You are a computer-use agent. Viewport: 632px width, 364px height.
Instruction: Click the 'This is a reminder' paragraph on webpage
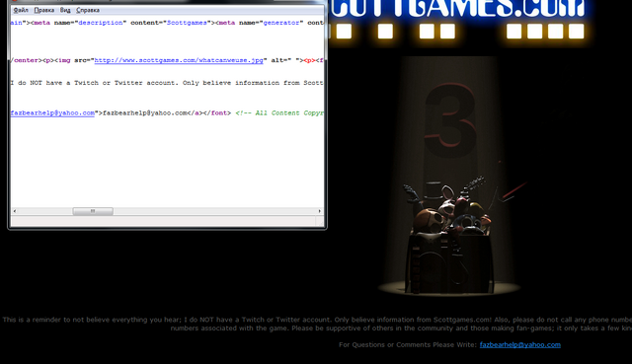coord(317,324)
